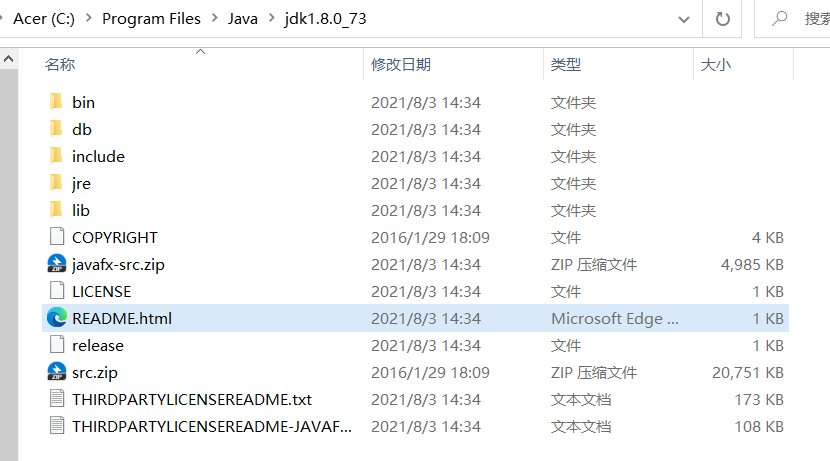The image size is (830, 461).
Task: Refresh the current folder view
Action: coord(723,19)
